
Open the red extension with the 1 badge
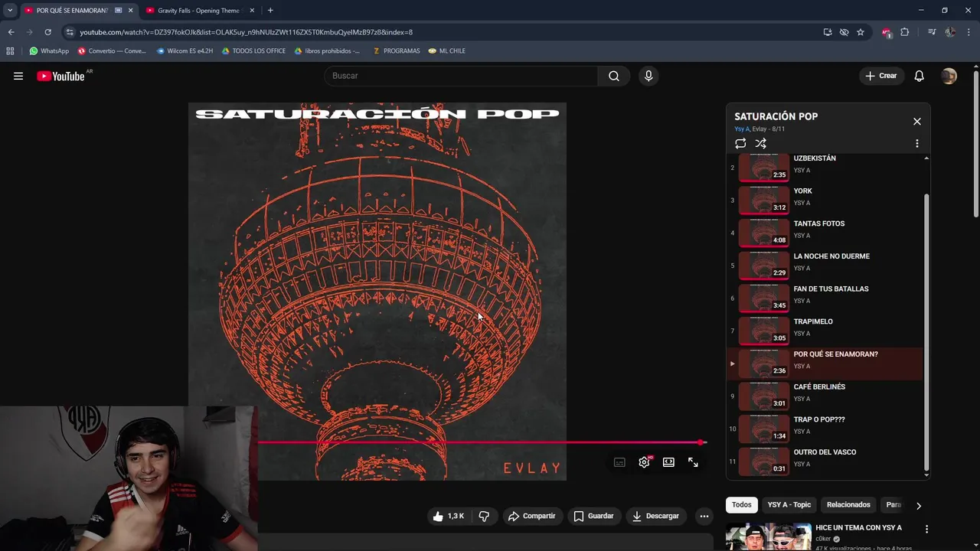click(x=887, y=32)
